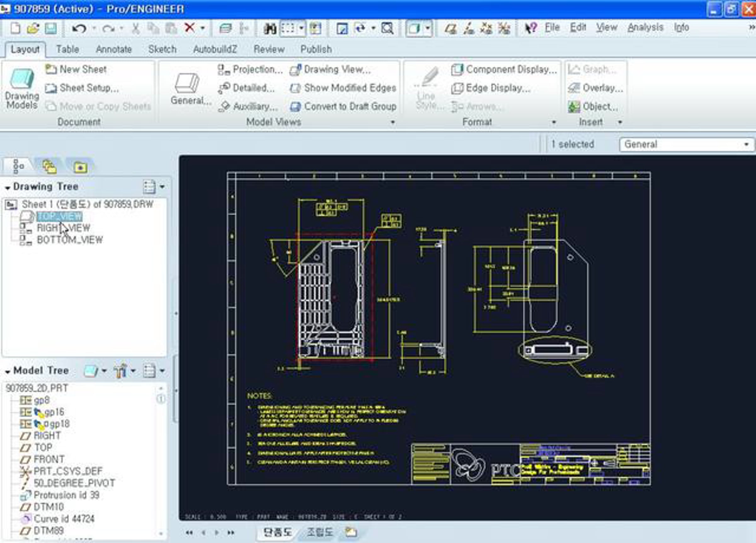Switch to the layers tab in navigator

pos(50,167)
